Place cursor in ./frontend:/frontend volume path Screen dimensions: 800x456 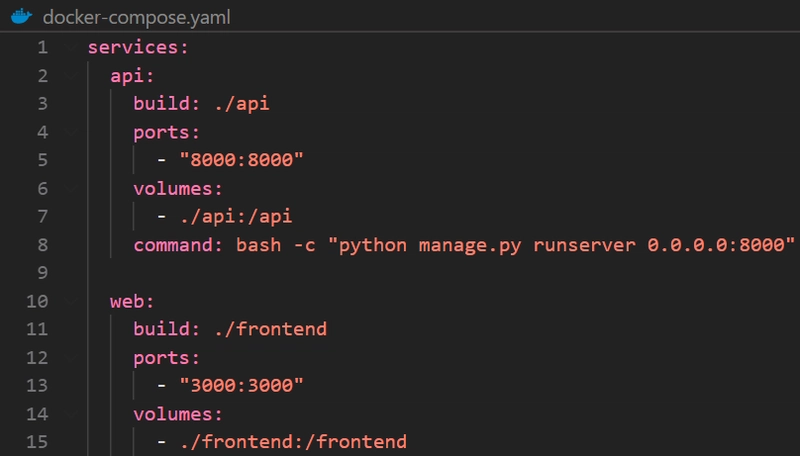[293, 442]
